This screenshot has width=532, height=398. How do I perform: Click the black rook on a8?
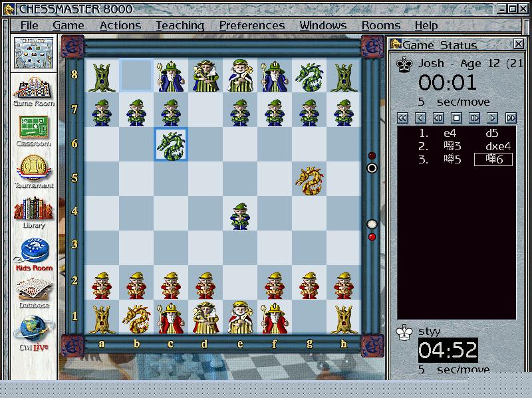102,77
